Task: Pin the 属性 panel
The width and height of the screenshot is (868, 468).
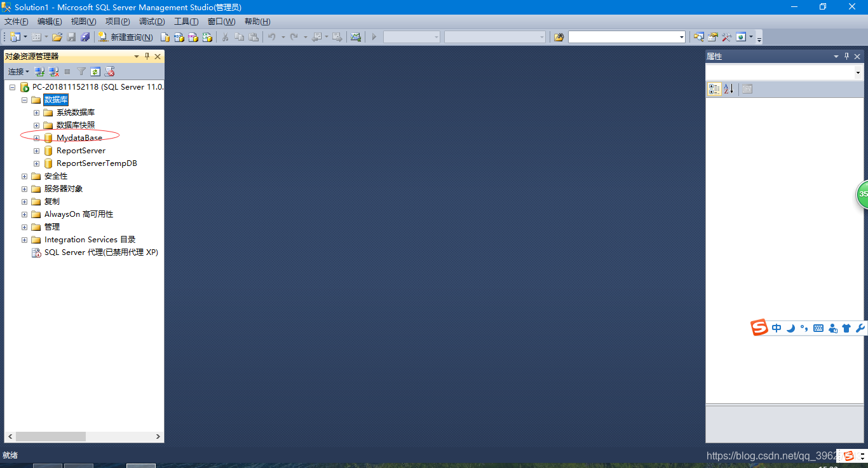Action: coord(846,57)
